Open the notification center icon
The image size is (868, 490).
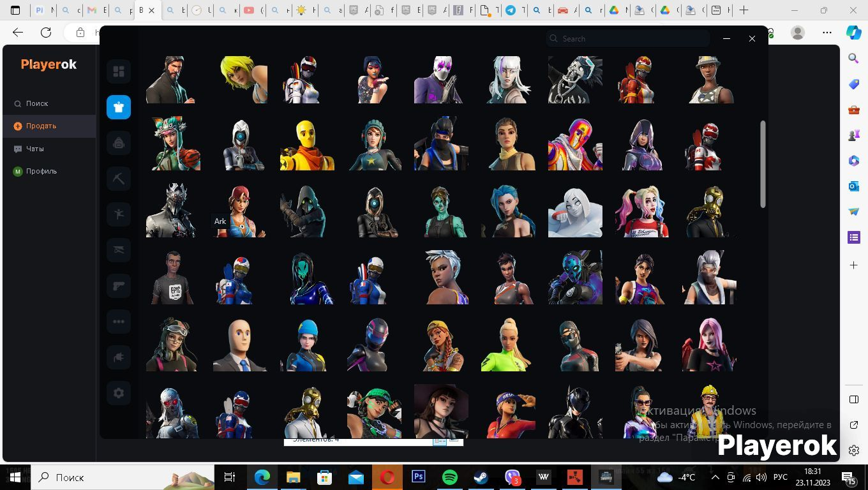pyautogui.click(x=849, y=477)
